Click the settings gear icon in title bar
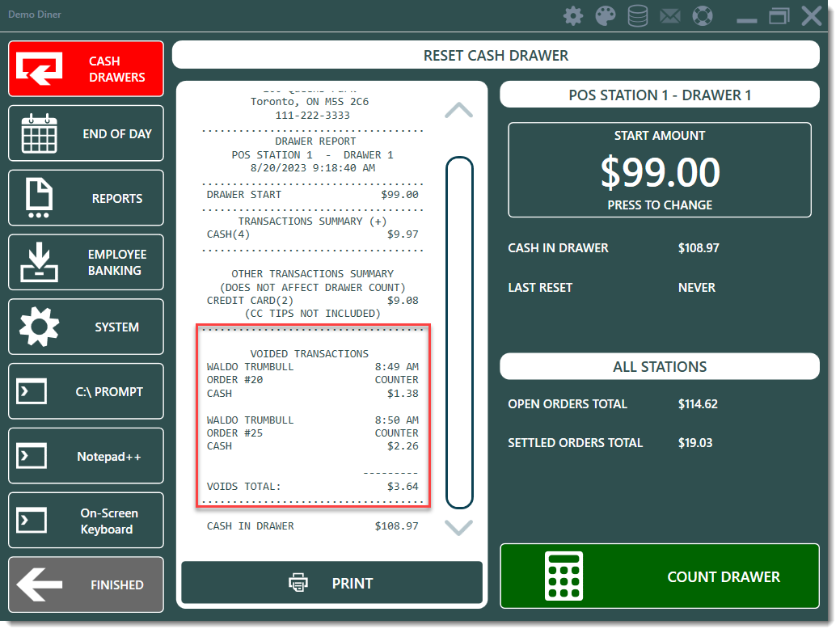The height and width of the screenshot is (633, 840). click(573, 16)
